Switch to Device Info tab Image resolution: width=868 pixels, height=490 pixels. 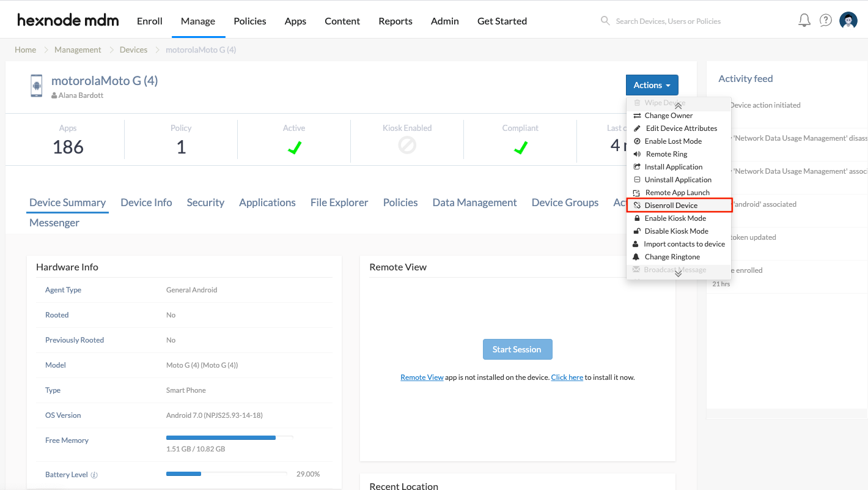[146, 202]
